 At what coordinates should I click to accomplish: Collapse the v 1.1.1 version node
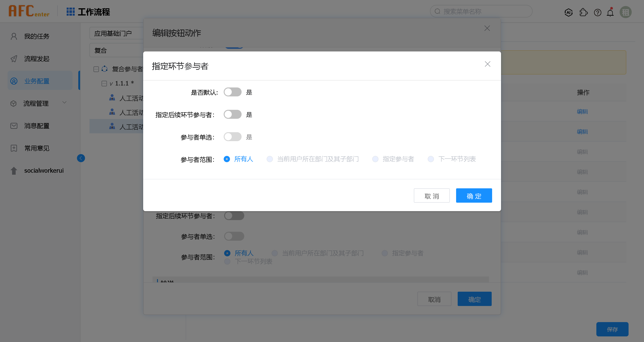click(x=104, y=83)
